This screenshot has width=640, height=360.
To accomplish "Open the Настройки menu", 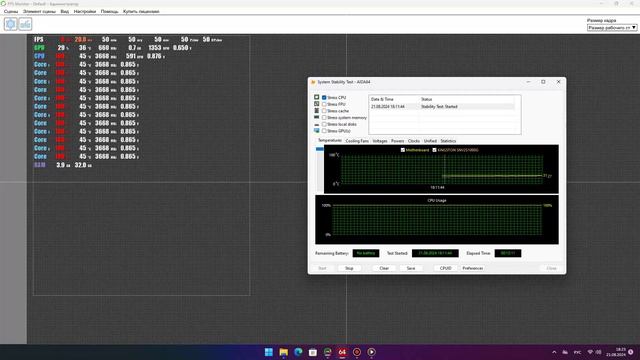I will click(85, 11).
